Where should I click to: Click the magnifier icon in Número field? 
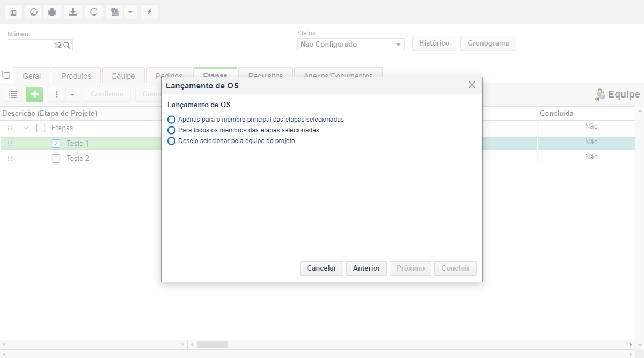coord(67,46)
